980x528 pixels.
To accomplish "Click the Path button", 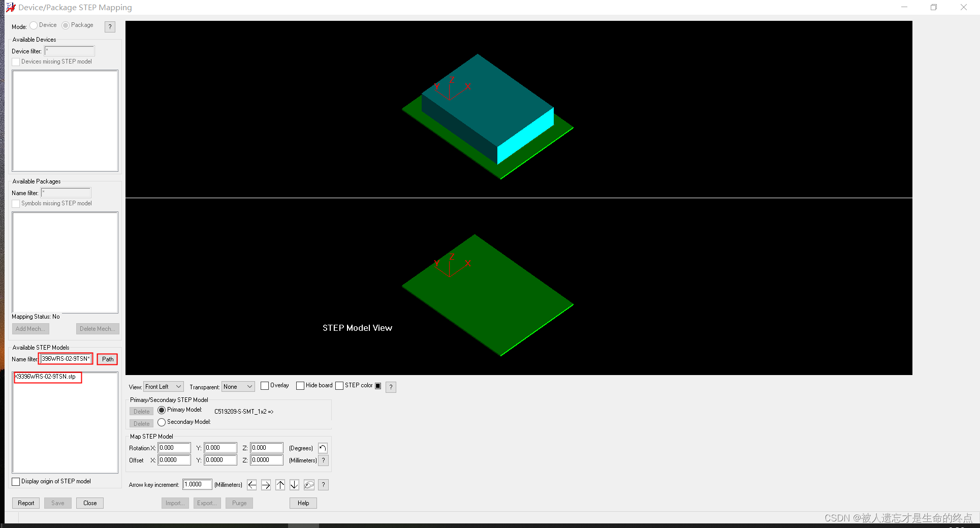I will click(107, 359).
